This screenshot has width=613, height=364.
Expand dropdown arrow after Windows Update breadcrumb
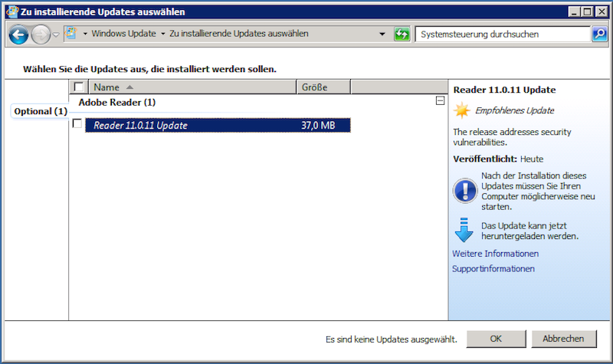pos(163,34)
